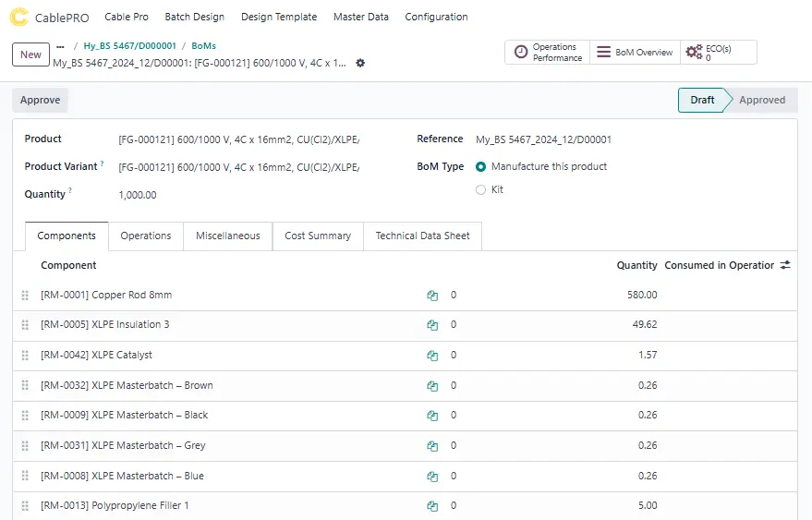Screen dimensions: 812x520
Task: Open the gear actions menu beside record title
Action: click(x=360, y=63)
